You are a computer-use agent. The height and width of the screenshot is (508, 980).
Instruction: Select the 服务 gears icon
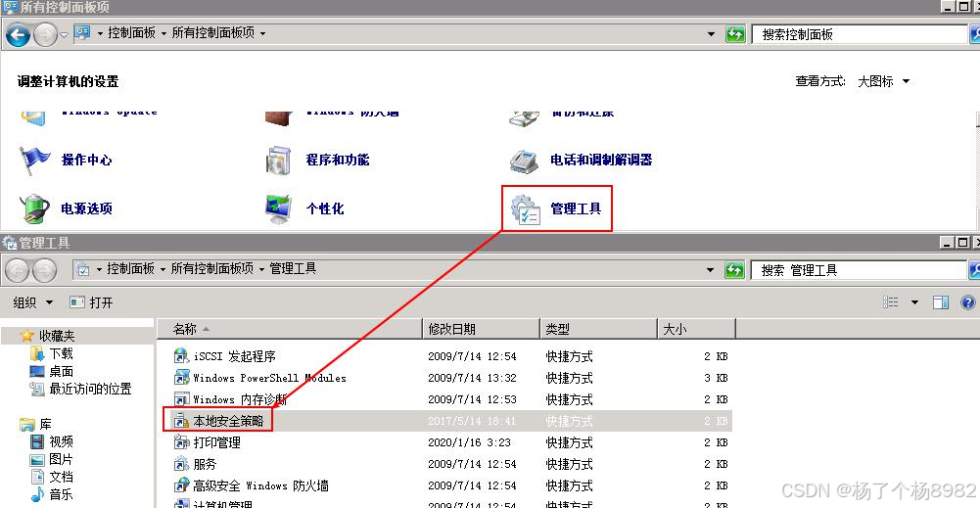click(x=181, y=464)
